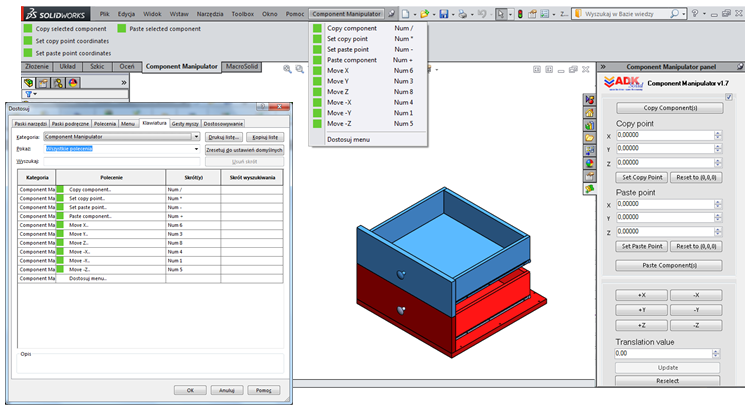Switch to Paski narzędzi tab in Dostosuj dialog
This screenshot has width=749, height=409.
[x=31, y=124]
